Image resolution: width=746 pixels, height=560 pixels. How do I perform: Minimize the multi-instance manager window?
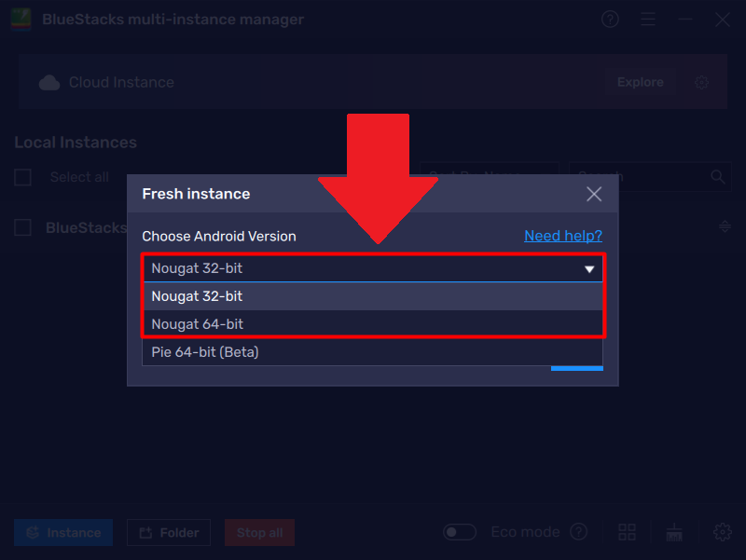click(x=685, y=20)
